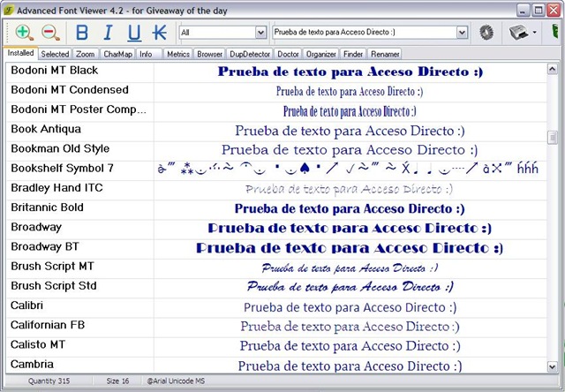Image resolution: width=565 pixels, height=392 pixels.
Task: Select the Californian FB font name
Action: (x=48, y=325)
